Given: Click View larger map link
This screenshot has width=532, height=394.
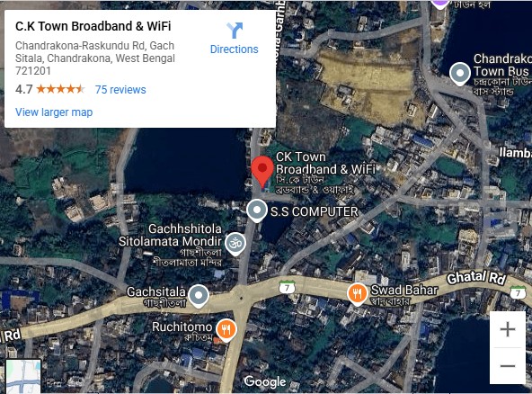Looking at the screenshot, I should [x=54, y=112].
